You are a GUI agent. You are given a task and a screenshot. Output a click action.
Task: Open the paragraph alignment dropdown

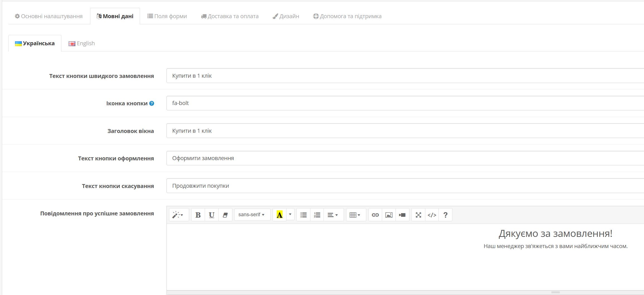[x=333, y=215]
